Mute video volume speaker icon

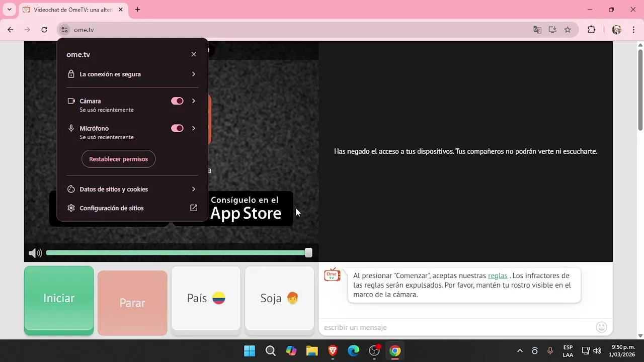tap(35, 253)
